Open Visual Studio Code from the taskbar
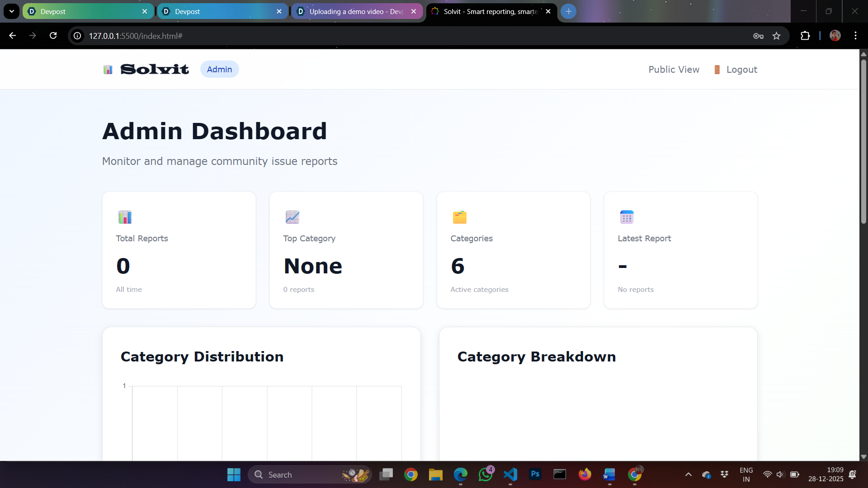The image size is (868, 488). click(510, 474)
